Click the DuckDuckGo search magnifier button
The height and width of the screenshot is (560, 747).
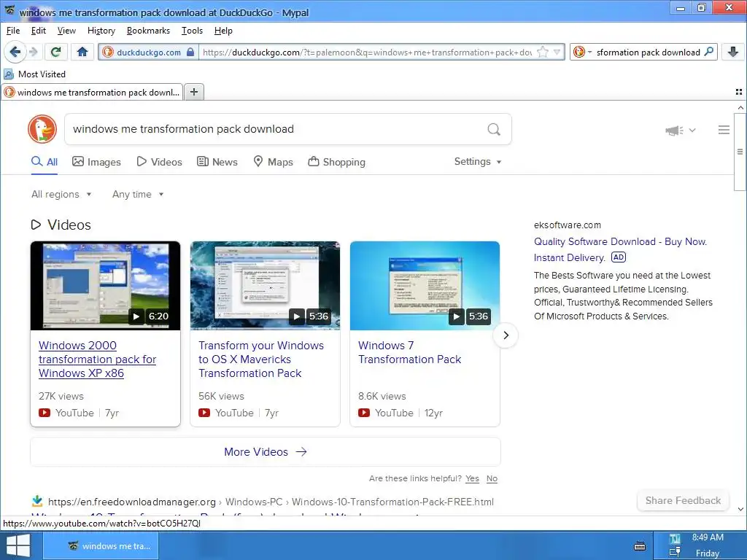coord(494,129)
